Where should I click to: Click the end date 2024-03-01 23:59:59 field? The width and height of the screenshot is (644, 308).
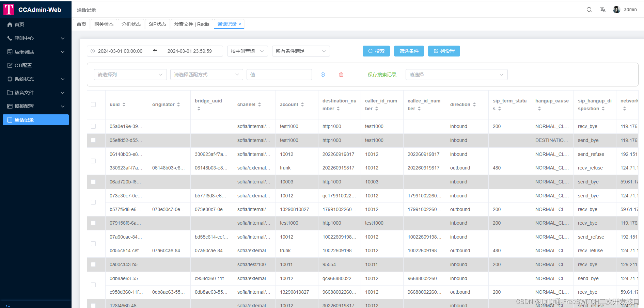point(190,51)
